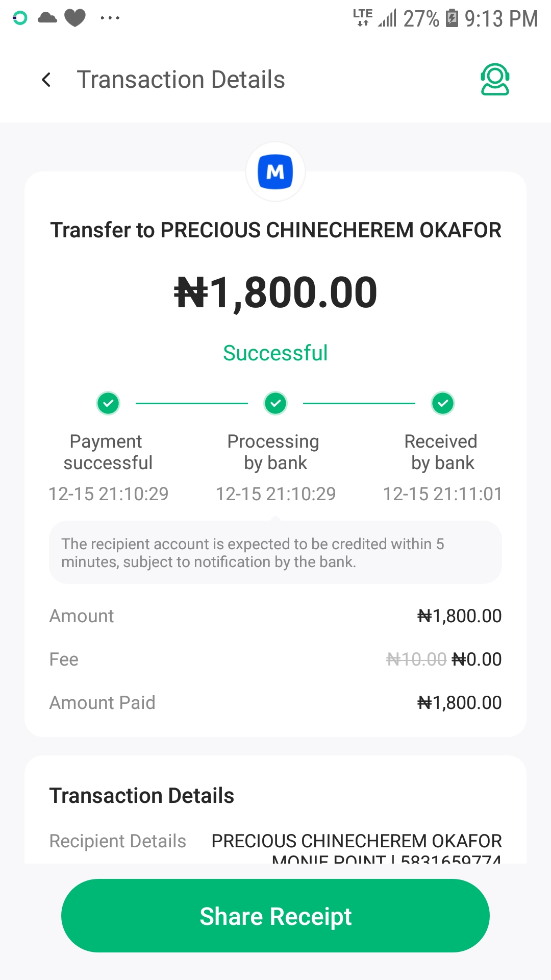This screenshot has height=980, width=551.
Task: Tap the cloud icon in status bar
Action: click(x=47, y=18)
